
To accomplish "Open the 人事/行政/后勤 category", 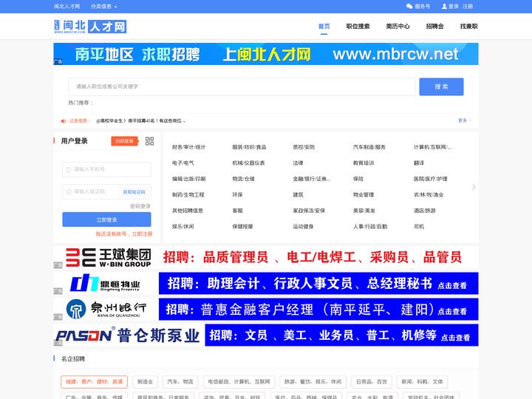I will [370, 227].
